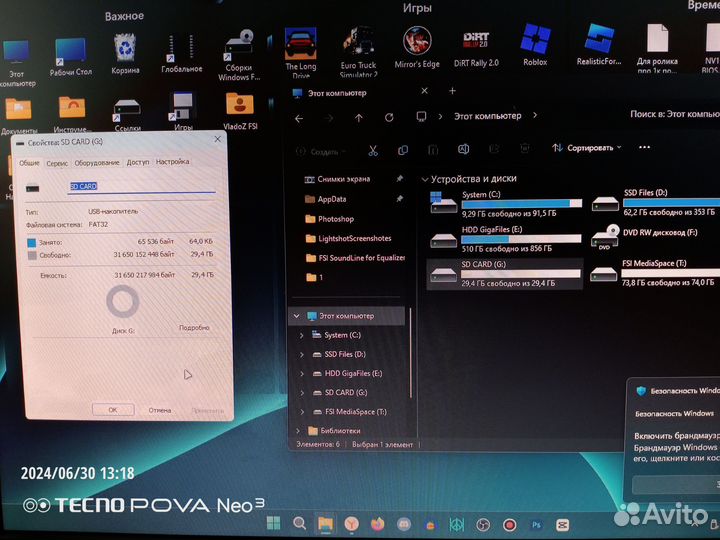
Task: Expand SD CARD (G:) tree node
Action: pos(302,392)
